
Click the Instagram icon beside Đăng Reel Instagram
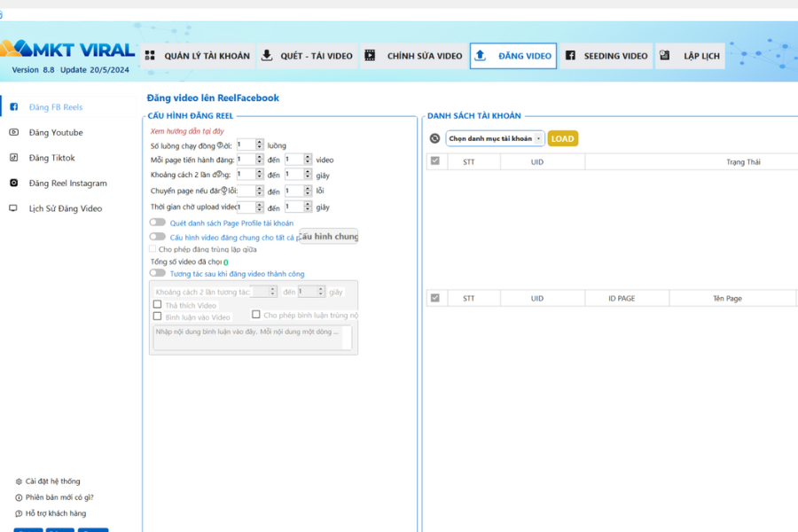pyautogui.click(x=14, y=184)
